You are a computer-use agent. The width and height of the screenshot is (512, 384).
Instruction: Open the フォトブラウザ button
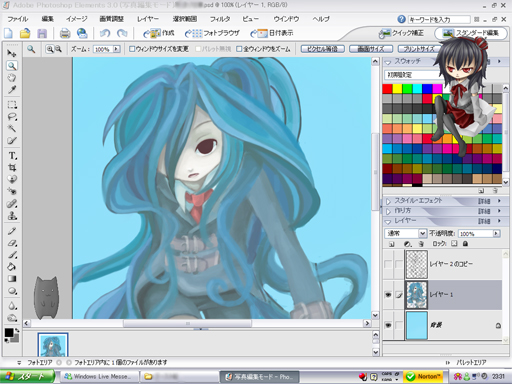tap(212, 33)
